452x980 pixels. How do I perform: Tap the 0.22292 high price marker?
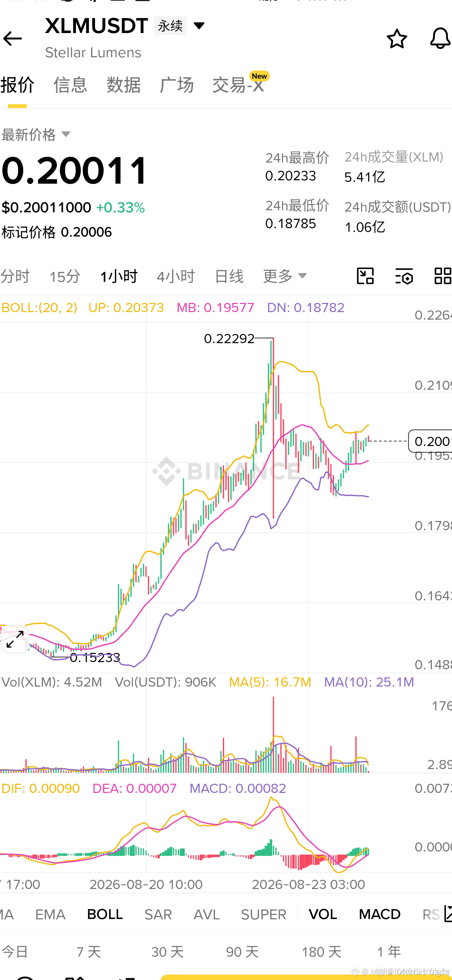coord(229,338)
